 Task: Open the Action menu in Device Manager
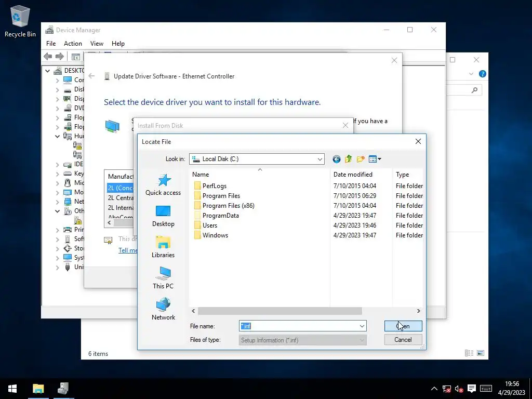73,44
